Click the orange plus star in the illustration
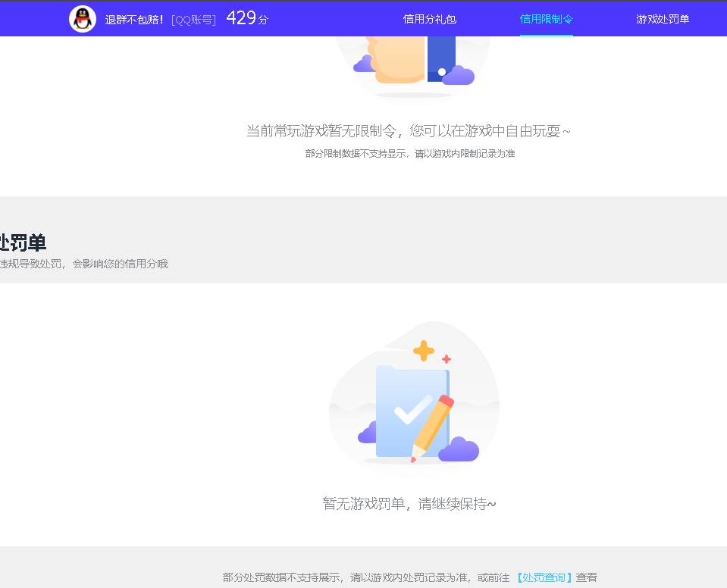This screenshot has width=727, height=588. [423, 350]
